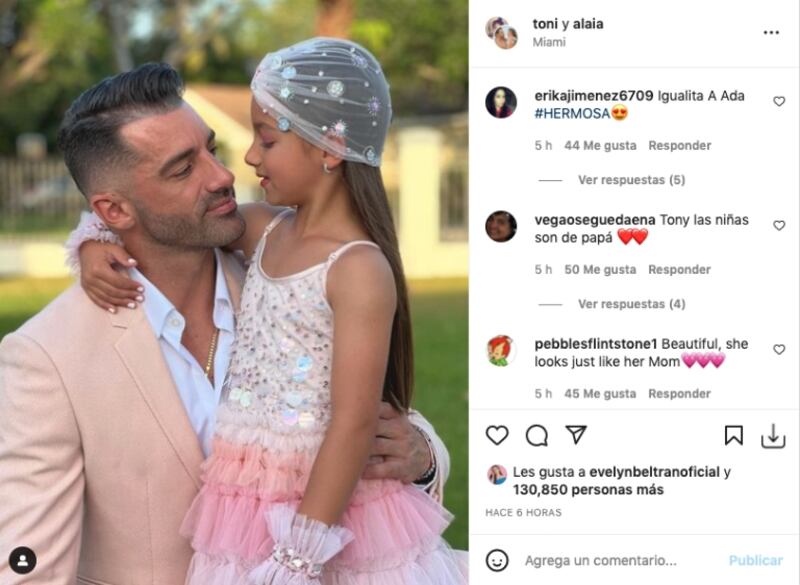Show tagged people icon on photo
This screenshot has height=585, width=800.
[x=22, y=561]
